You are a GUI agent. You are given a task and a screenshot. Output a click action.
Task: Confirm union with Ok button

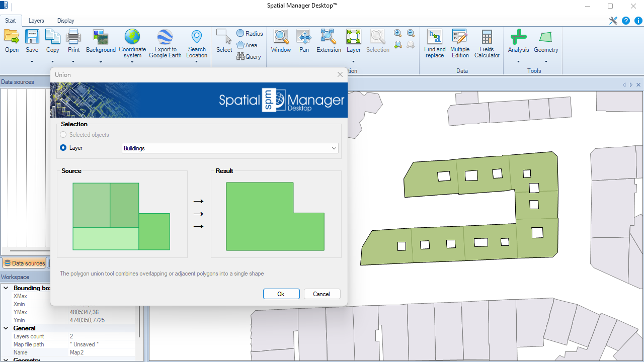[x=281, y=294]
